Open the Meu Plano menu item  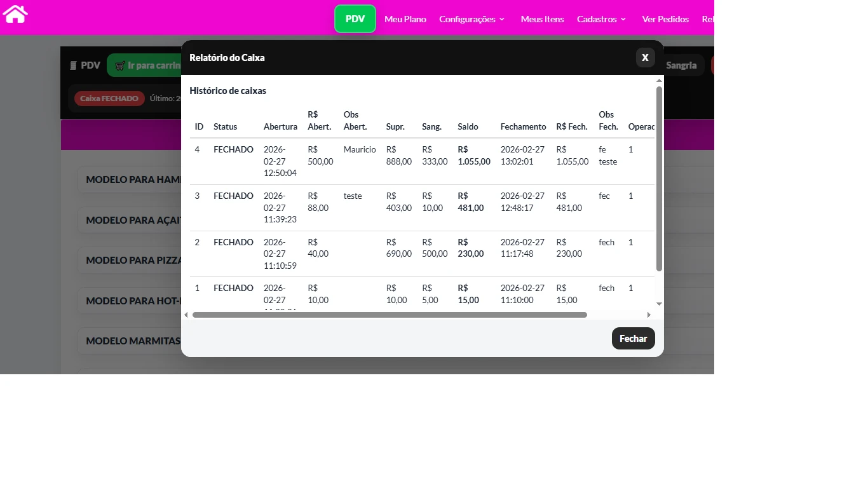click(405, 19)
